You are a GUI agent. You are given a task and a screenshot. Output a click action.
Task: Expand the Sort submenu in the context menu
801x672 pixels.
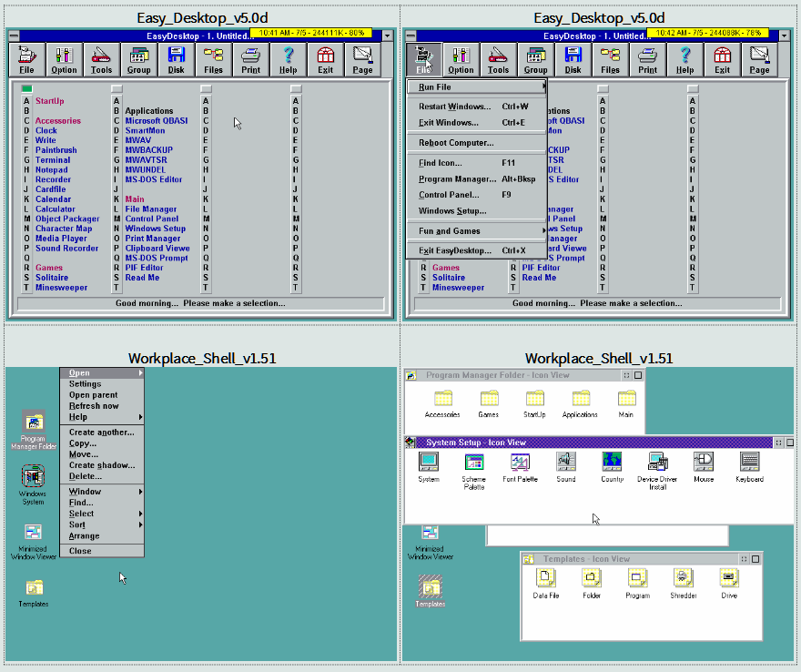[x=102, y=524]
